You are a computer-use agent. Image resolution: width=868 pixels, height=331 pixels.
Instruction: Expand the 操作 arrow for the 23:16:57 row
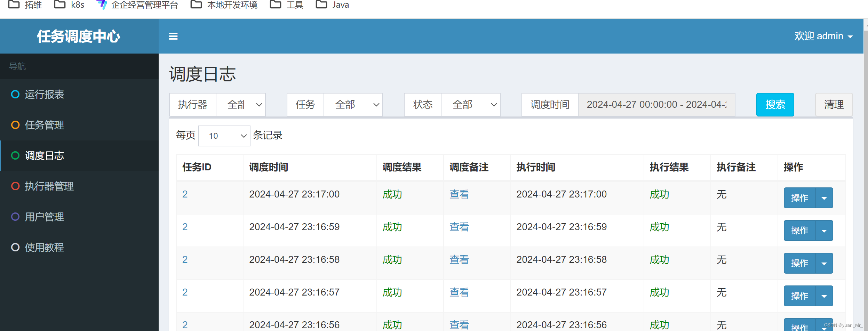824,296
